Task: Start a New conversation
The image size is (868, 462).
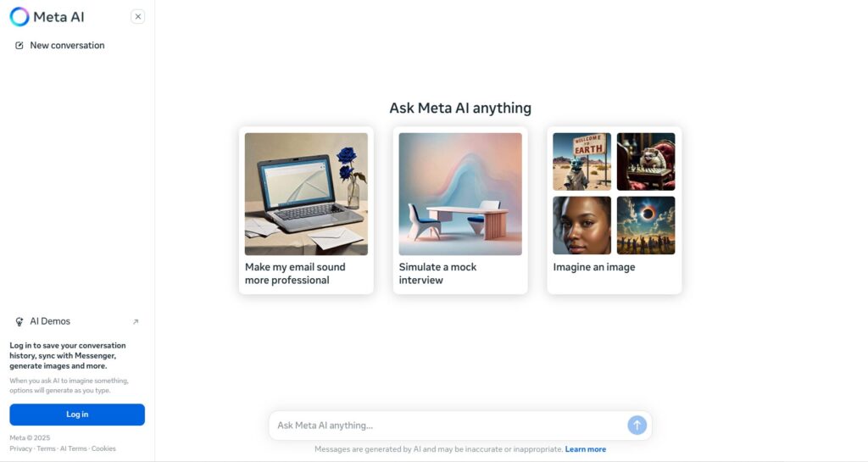Action: 68,46
